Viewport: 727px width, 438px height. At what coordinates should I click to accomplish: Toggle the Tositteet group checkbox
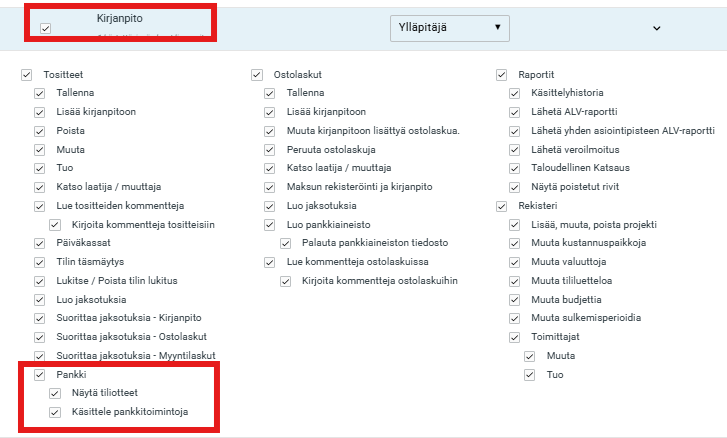[x=25, y=74]
